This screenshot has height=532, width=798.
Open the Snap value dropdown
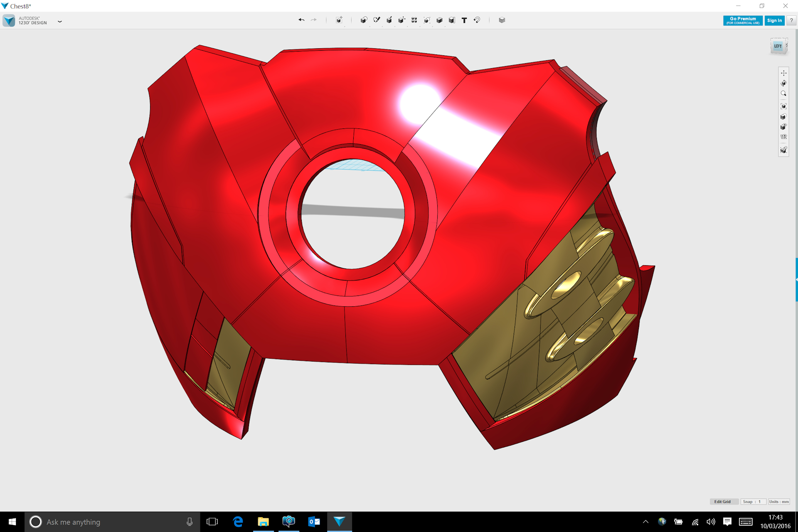tap(753, 502)
